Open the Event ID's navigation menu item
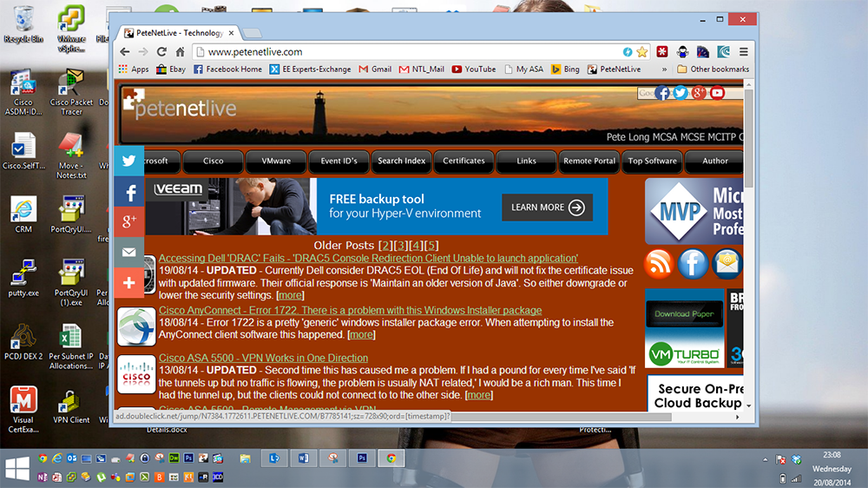Screen dimensions: 868x488 339,162
